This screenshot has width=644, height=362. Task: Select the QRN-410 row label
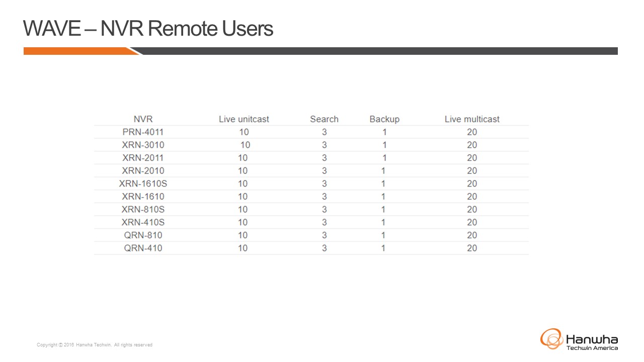[x=143, y=248]
